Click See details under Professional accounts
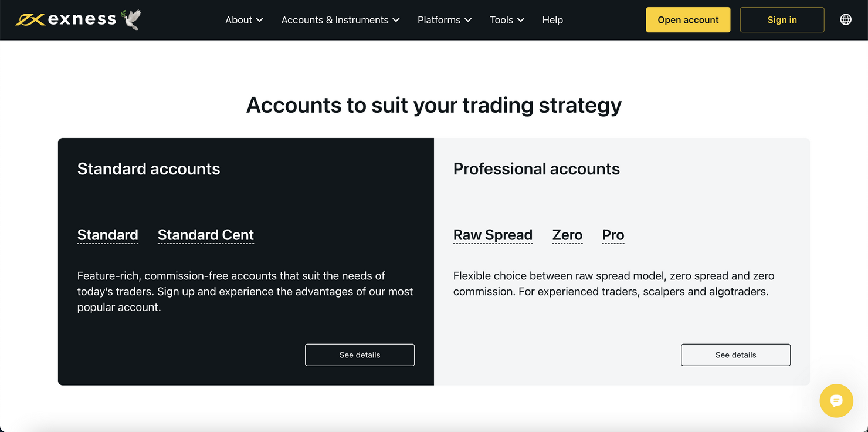The height and width of the screenshot is (432, 868). [735, 355]
